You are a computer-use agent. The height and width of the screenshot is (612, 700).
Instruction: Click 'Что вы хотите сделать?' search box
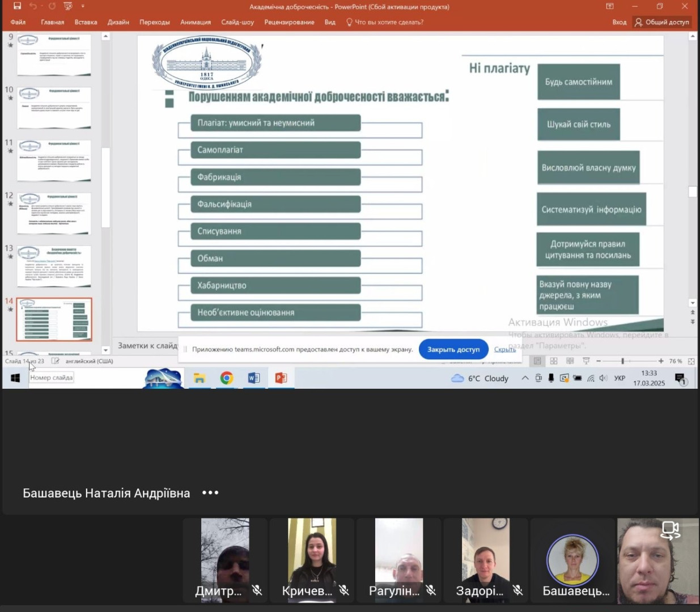(x=385, y=22)
